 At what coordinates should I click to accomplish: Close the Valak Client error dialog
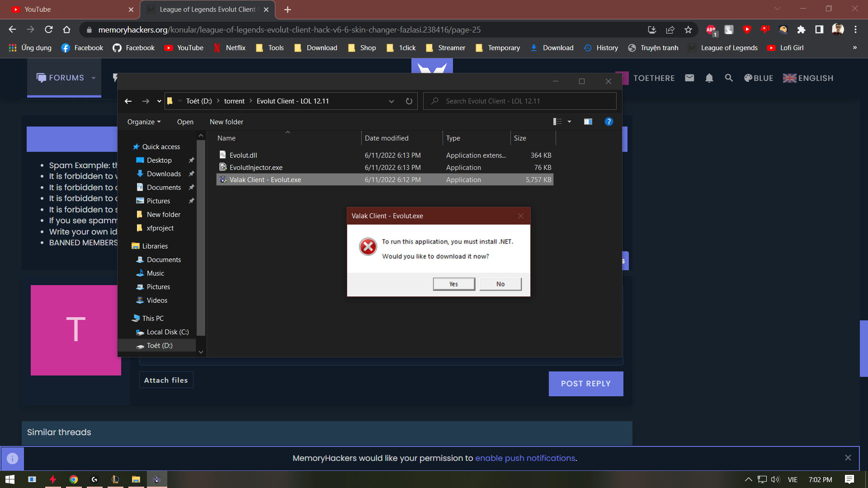(521, 216)
